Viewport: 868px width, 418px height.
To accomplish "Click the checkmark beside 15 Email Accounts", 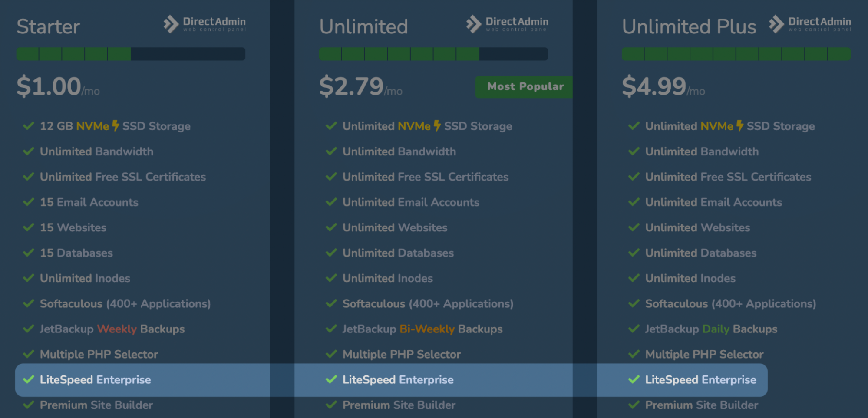I will pyautogui.click(x=29, y=202).
